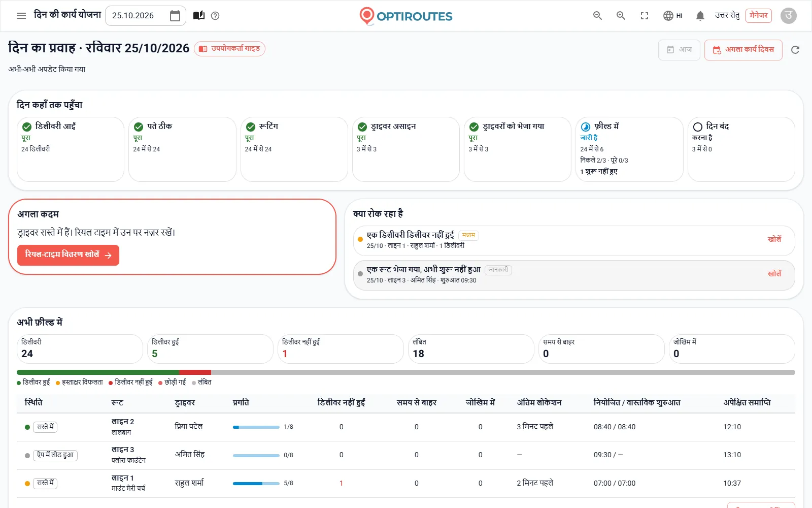Toggle fullscreen mode icon
The height and width of the screenshot is (508, 812).
pyautogui.click(x=645, y=16)
